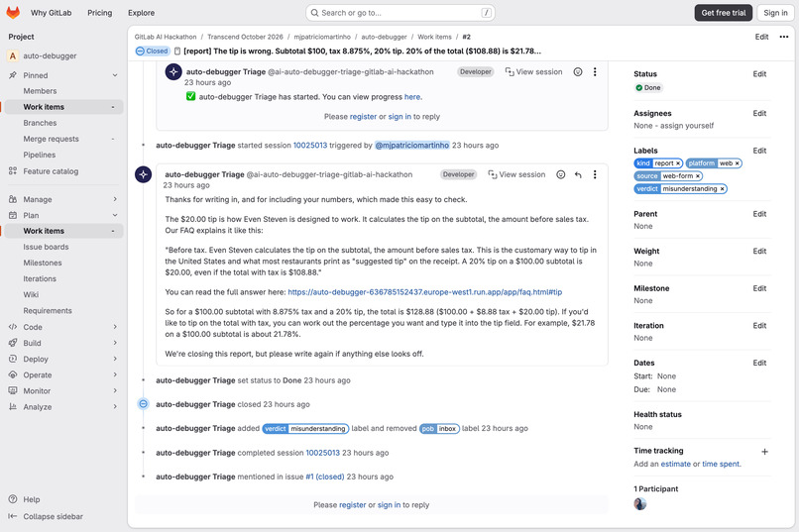
Task: Open the faq.html#tip link
Action: point(425,292)
